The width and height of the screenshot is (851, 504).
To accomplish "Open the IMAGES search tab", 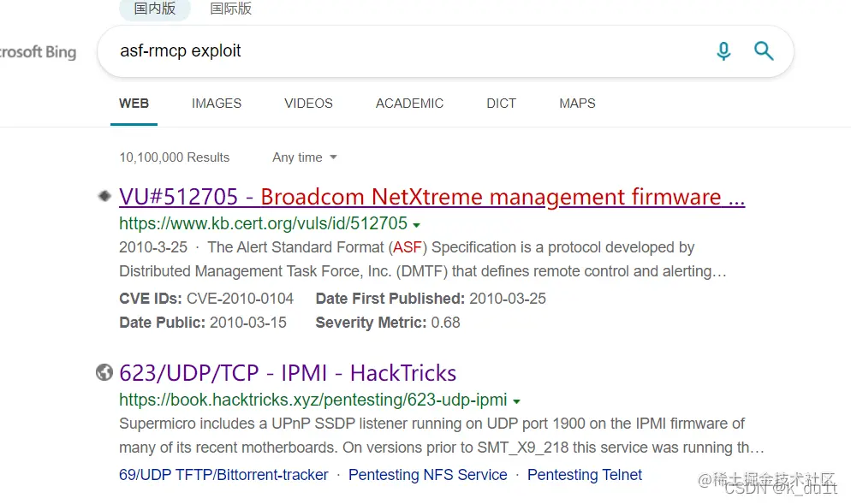I will click(x=217, y=104).
